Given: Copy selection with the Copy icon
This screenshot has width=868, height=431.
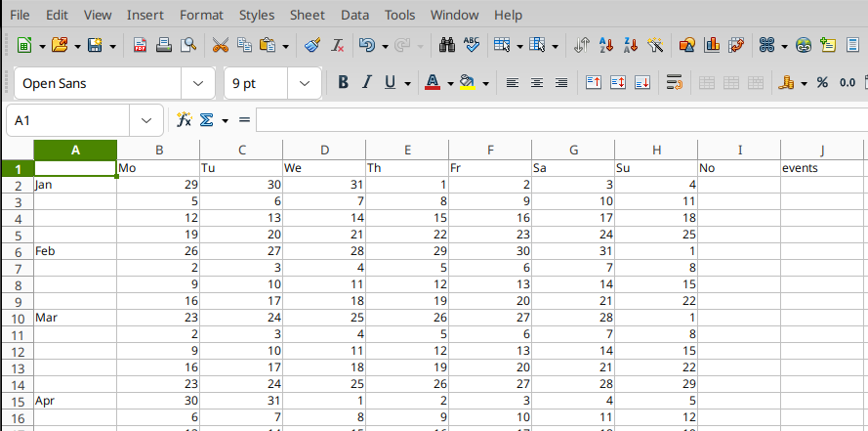Looking at the screenshot, I should click(244, 45).
